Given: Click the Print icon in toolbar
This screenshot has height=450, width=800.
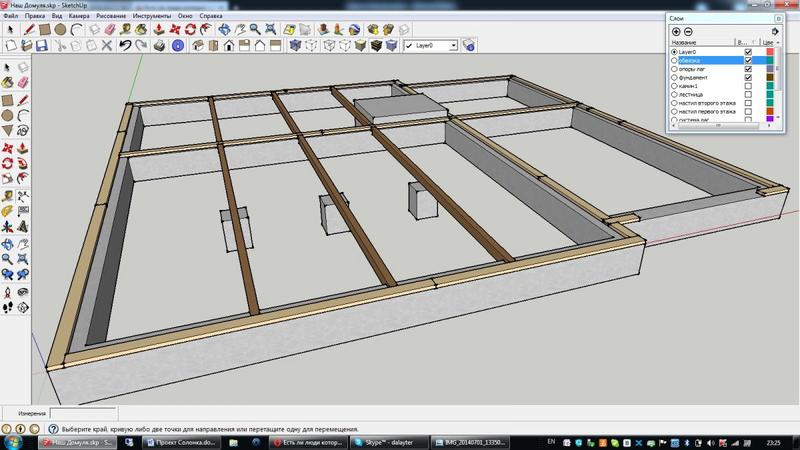Looking at the screenshot, I should [x=159, y=45].
